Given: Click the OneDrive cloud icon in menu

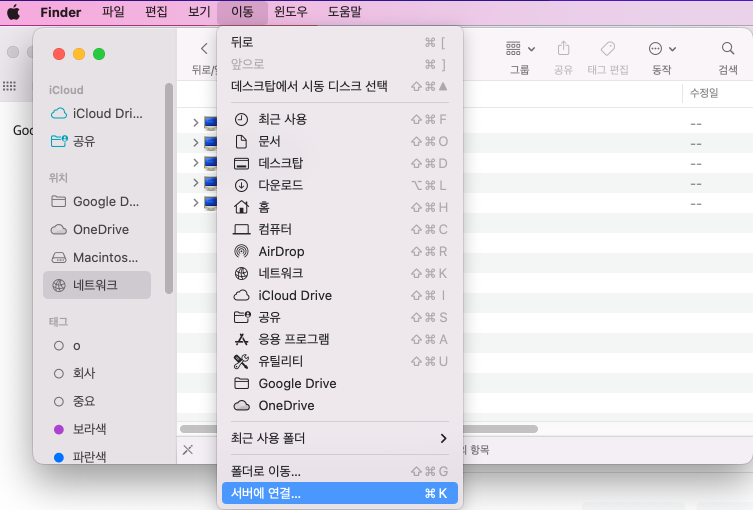Looking at the screenshot, I should coord(241,406).
